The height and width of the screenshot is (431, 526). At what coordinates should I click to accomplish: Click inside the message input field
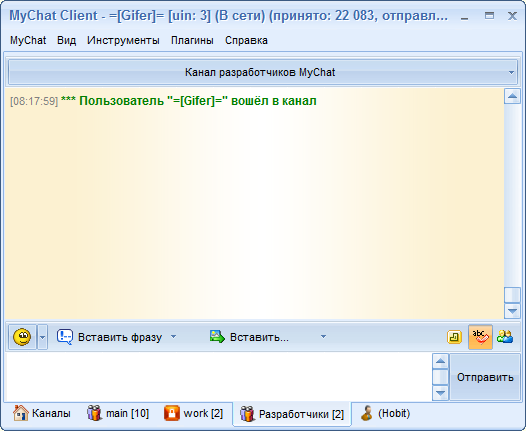[219, 377]
